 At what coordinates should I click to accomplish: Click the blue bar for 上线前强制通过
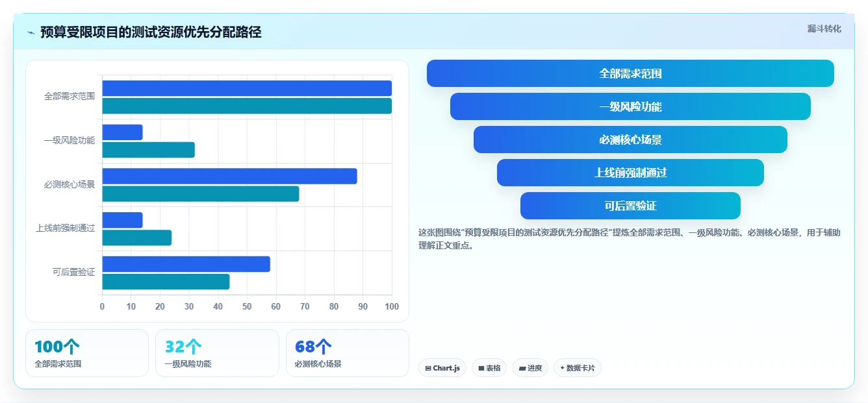122,220
